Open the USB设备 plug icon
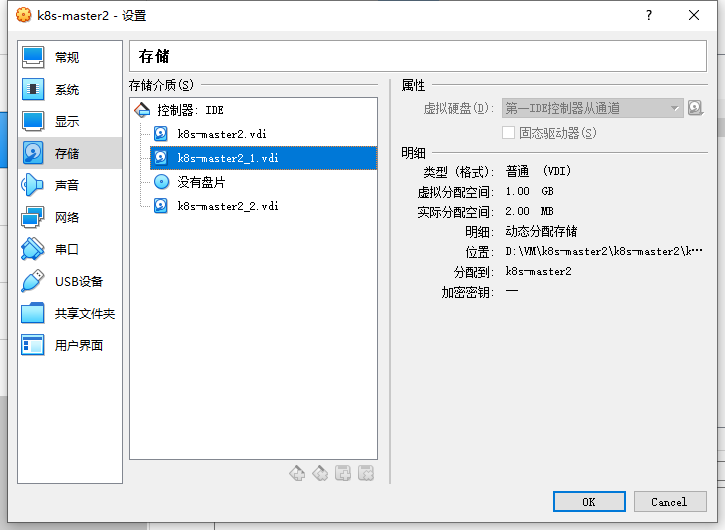Image resolution: width=725 pixels, height=530 pixels. click(x=33, y=281)
